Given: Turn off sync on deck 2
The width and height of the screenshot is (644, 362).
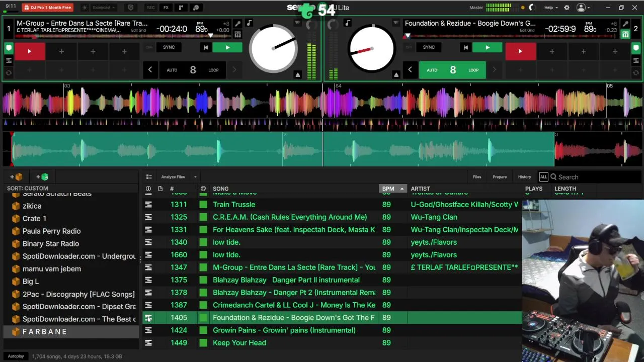Looking at the screenshot, I should click(409, 47).
